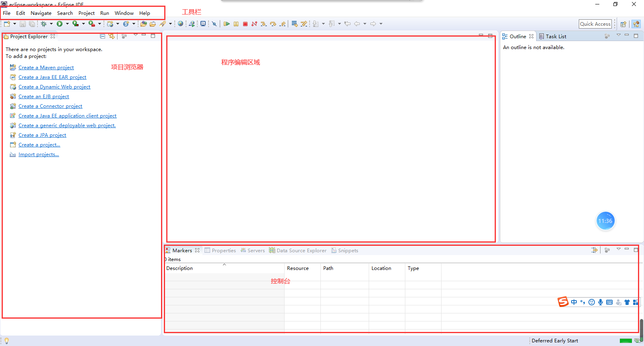The image size is (644, 346).
Task: Click the Create a Maven project link
Action: (x=46, y=68)
